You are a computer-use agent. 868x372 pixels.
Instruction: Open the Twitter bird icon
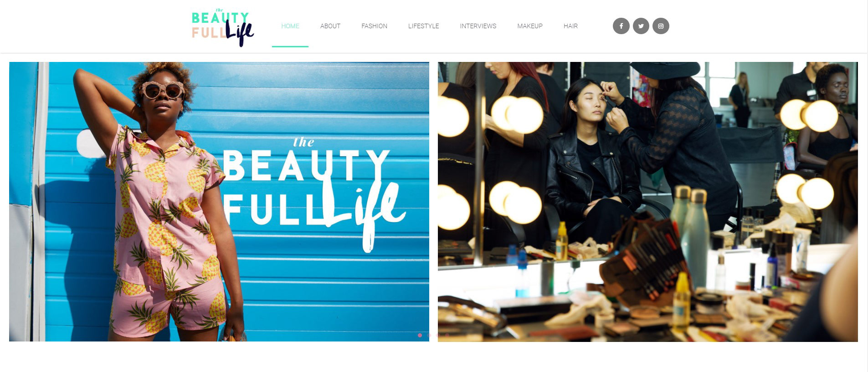(x=641, y=26)
